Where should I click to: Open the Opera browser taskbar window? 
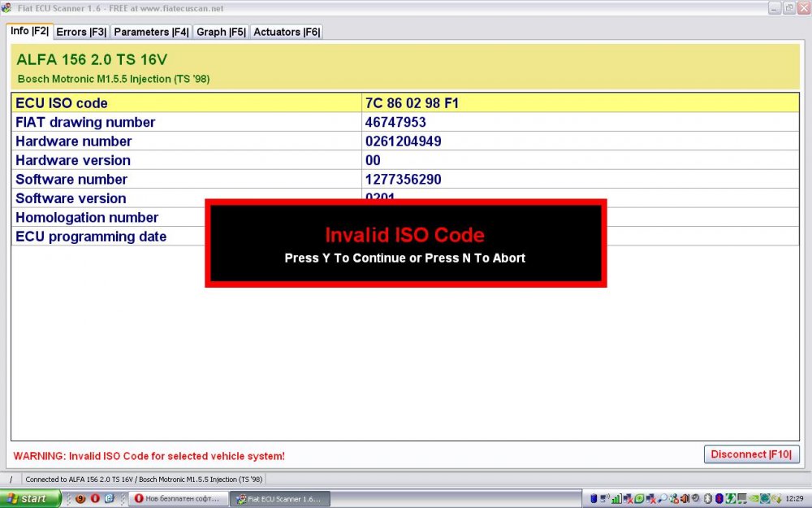coord(178,498)
